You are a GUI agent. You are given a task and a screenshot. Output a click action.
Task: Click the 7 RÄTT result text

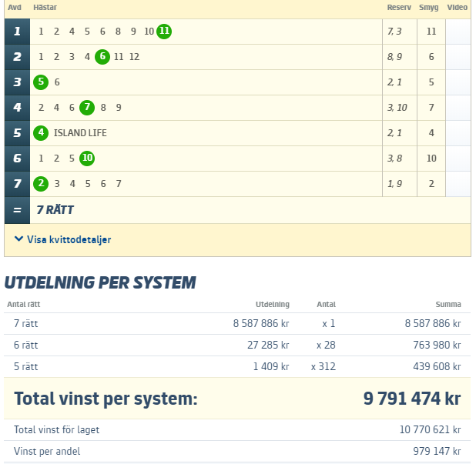click(x=55, y=210)
